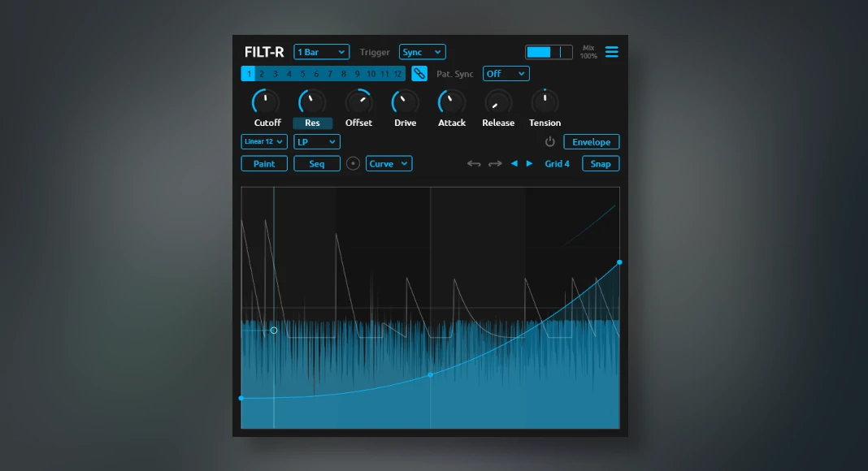868x471 pixels.
Task: Open the 1 Bar rate dropdown
Action: click(x=321, y=52)
